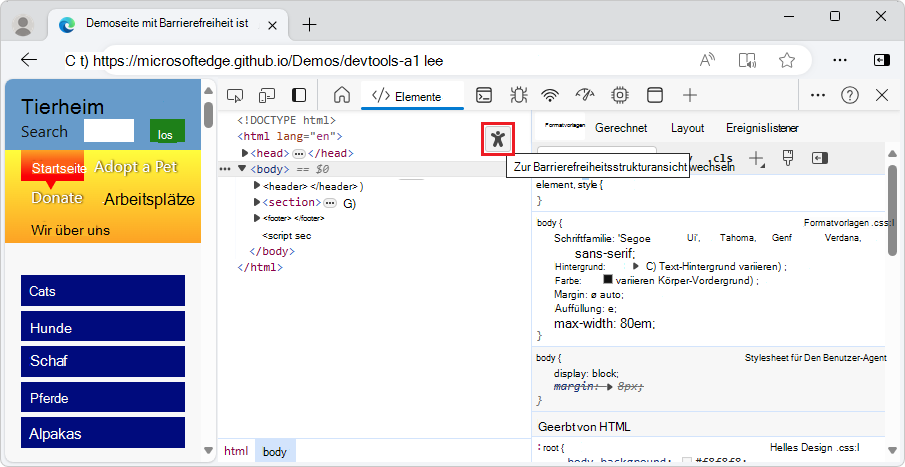Click the section ellipsis expand badge
This screenshot has height=467, width=905.
click(x=330, y=203)
